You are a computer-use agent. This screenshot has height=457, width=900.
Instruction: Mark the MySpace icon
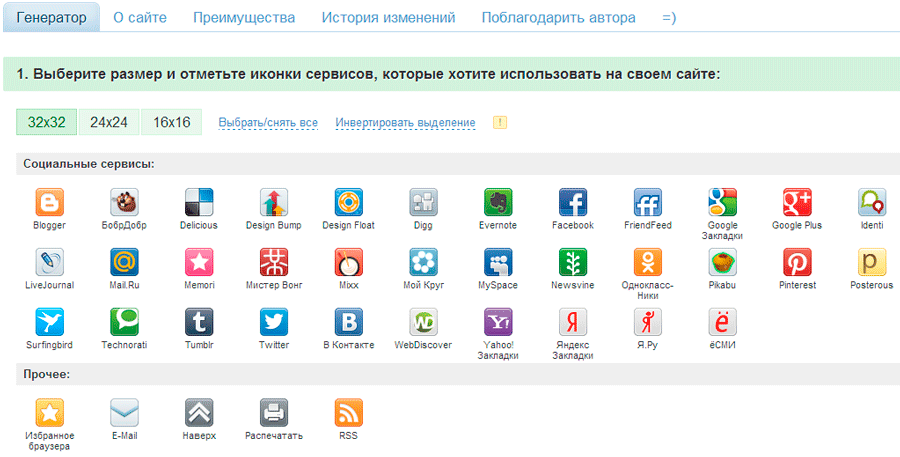(x=498, y=262)
